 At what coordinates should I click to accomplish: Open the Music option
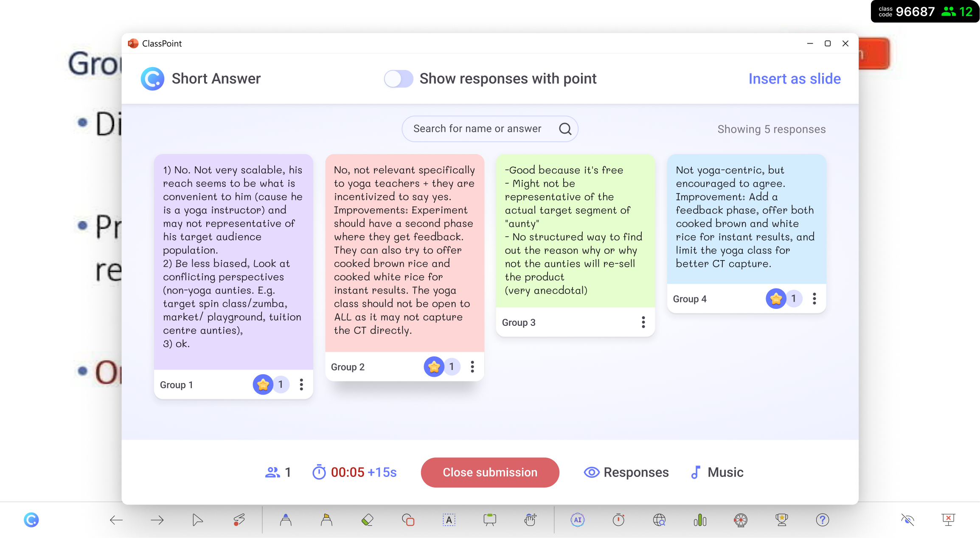point(717,472)
